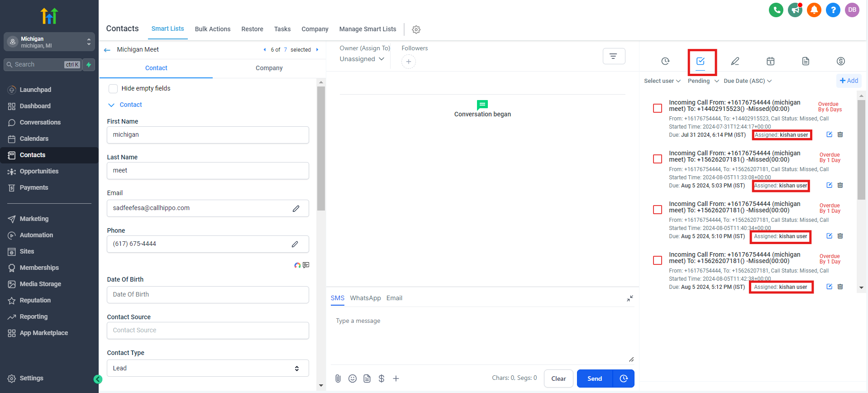The image size is (868, 393).
Task: Delete the task due Aug 5 5:03 PM
Action: coord(840,185)
